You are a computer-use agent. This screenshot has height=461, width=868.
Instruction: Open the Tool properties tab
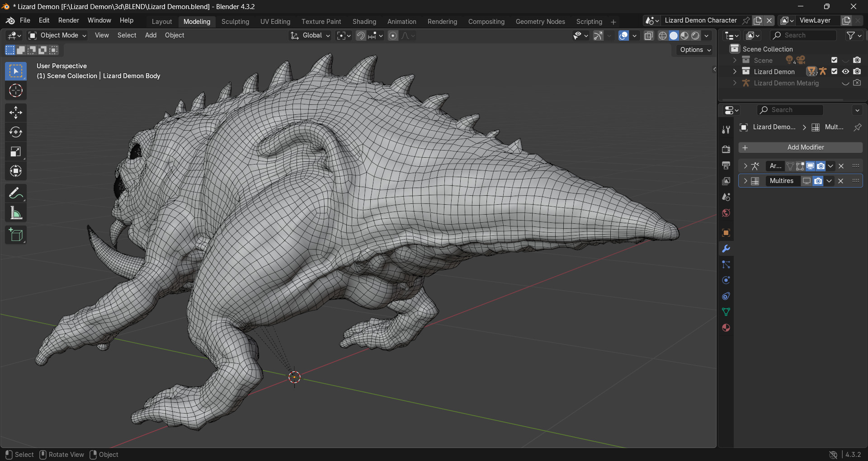click(x=726, y=130)
